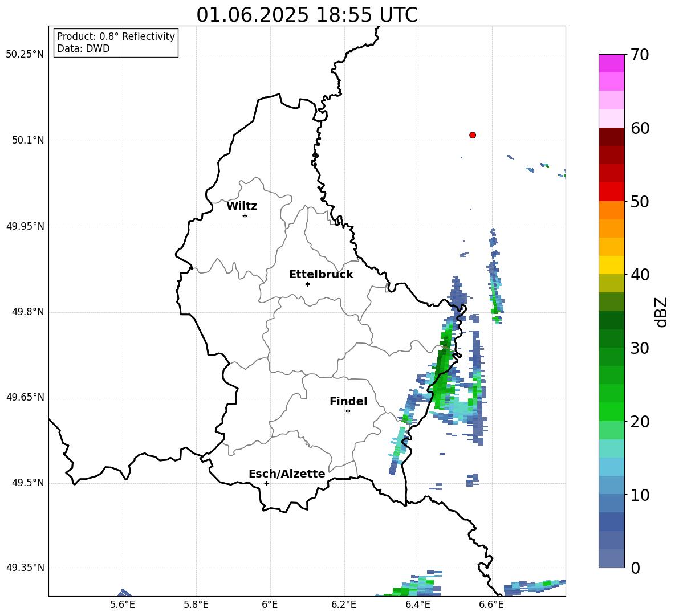Click the 60 label on colorbar
Screen dimensions: 675x616
point(639,128)
